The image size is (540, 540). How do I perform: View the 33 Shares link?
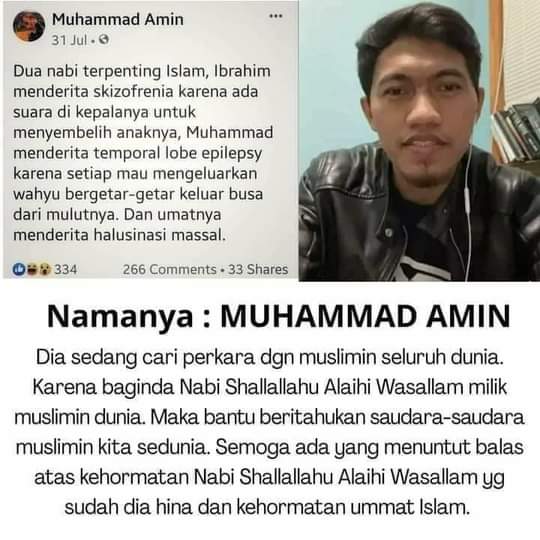(x=258, y=269)
